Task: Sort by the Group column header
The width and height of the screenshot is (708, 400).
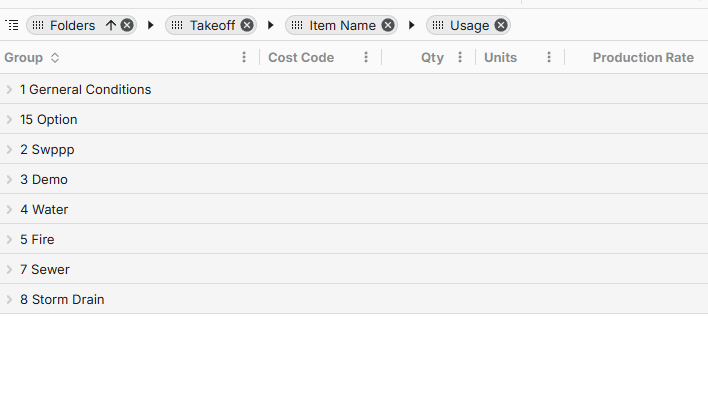Action: coord(24,58)
